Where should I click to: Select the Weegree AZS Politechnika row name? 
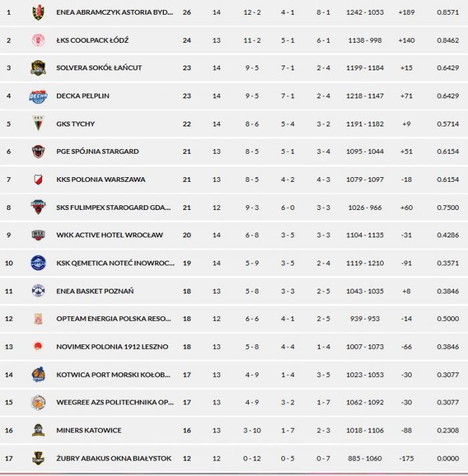click(114, 402)
